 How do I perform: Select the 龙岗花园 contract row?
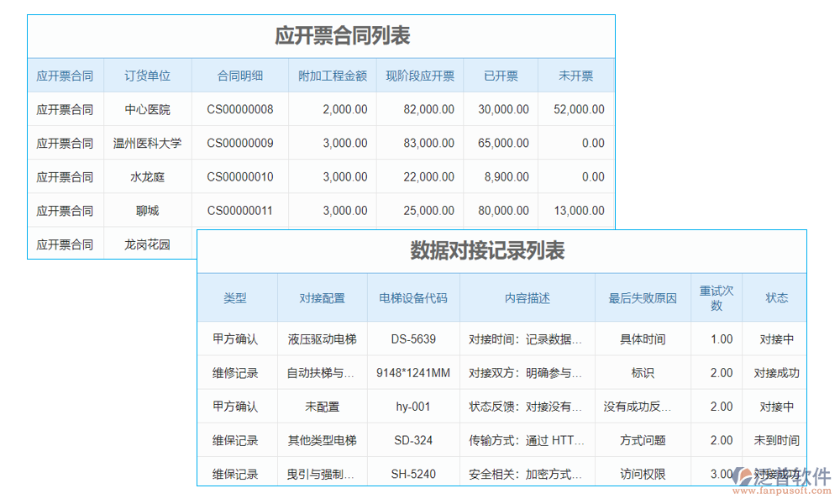point(147,244)
